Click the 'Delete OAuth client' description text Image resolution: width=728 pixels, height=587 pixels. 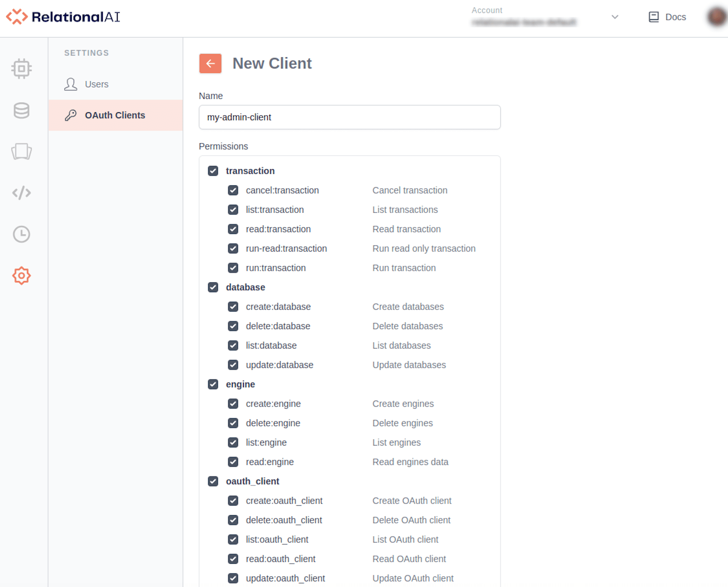411,520
